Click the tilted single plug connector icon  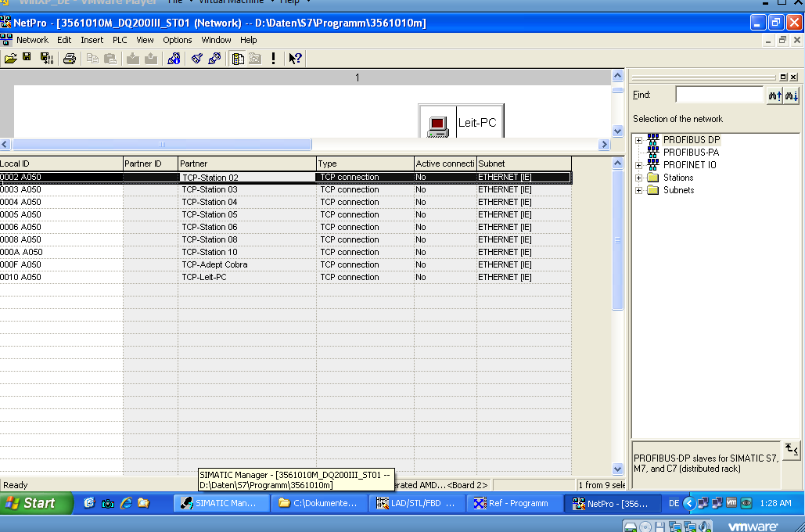pos(196,59)
